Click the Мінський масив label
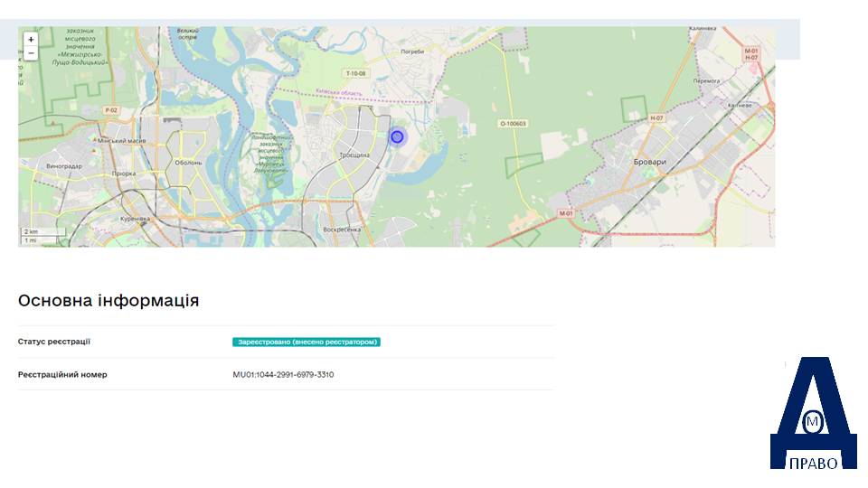 tap(122, 141)
